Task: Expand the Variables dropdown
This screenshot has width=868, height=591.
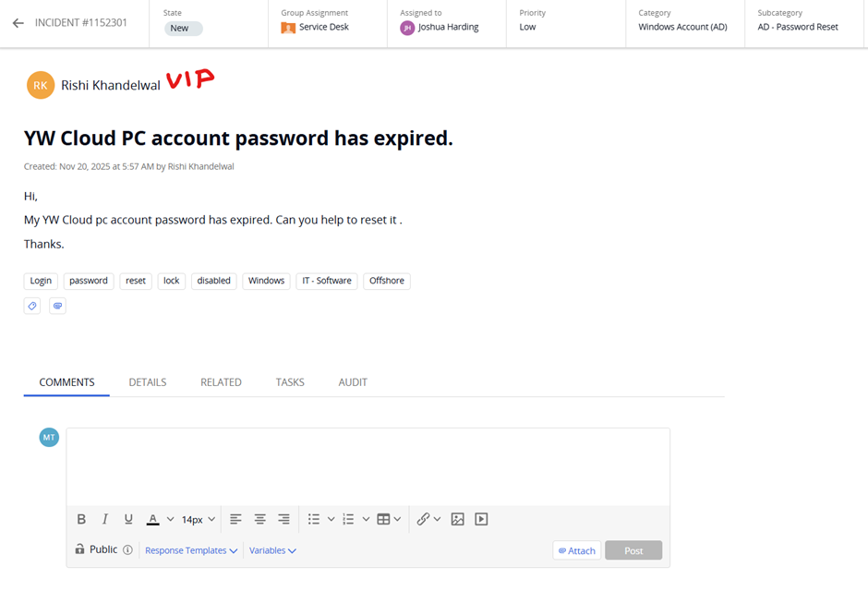Action: point(272,550)
